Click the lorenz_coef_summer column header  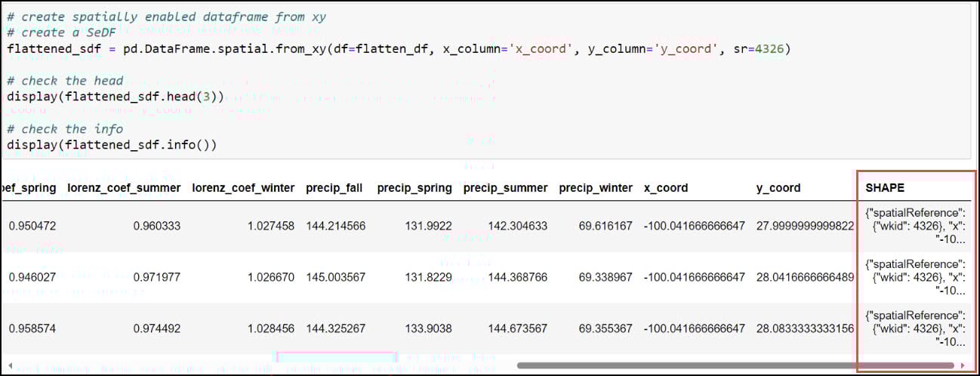tap(124, 188)
